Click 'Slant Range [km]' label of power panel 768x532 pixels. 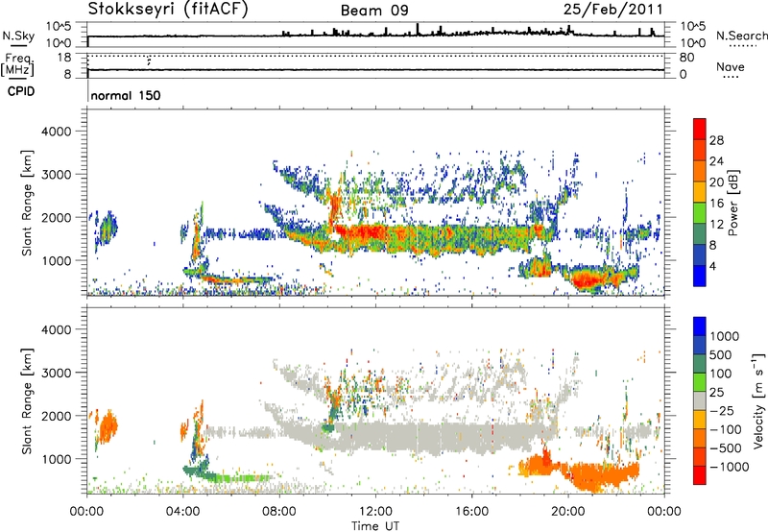tap(27, 203)
